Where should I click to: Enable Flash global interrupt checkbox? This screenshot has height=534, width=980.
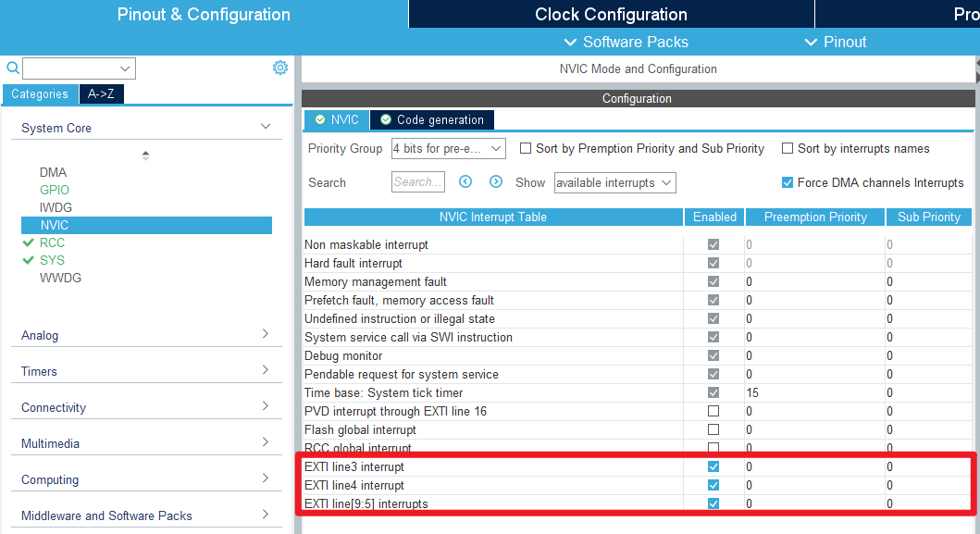713,429
